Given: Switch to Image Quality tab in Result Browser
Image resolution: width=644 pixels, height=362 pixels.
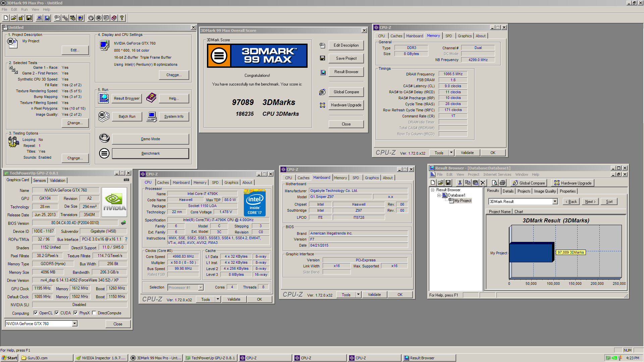Looking at the screenshot, I should pos(545,191).
